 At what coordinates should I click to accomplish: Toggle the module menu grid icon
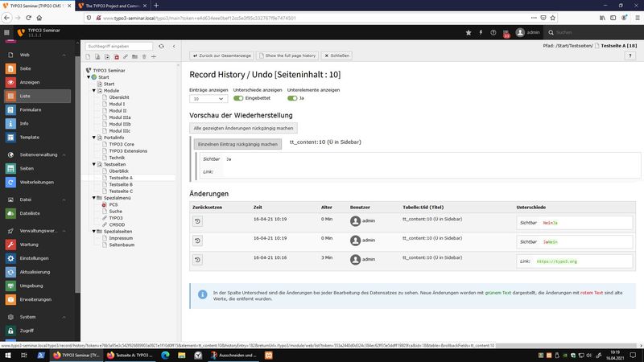coord(6,32)
